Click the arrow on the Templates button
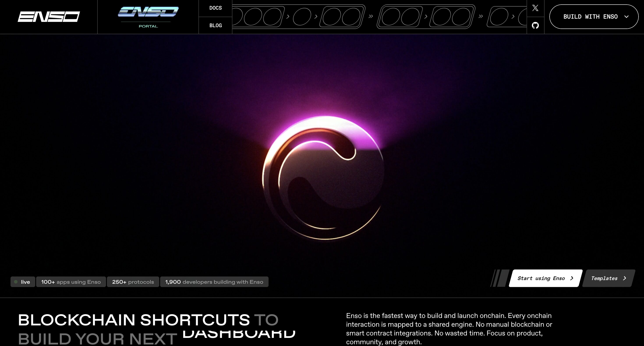Image resolution: width=644 pixels, height=346 pixels. click(625, 278)
